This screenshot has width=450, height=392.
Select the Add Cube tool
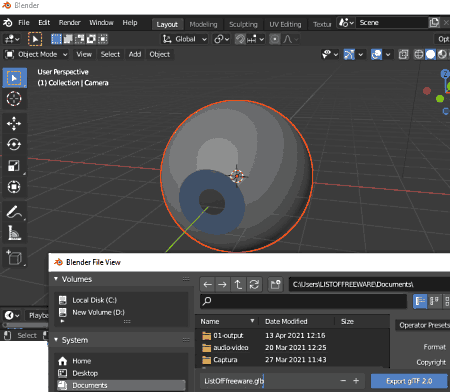[x=14, y=257]
